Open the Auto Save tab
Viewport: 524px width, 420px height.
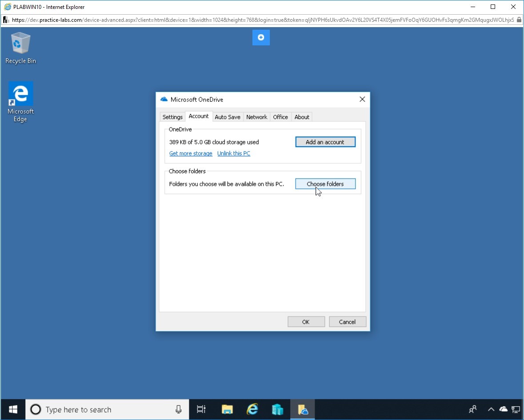228,117
